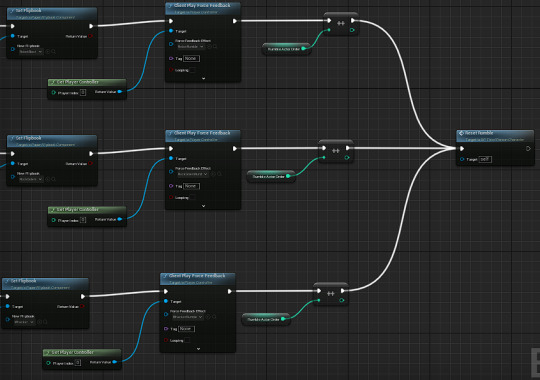Click exec input pin of top Client Play Force Feedback

(171, 21)
